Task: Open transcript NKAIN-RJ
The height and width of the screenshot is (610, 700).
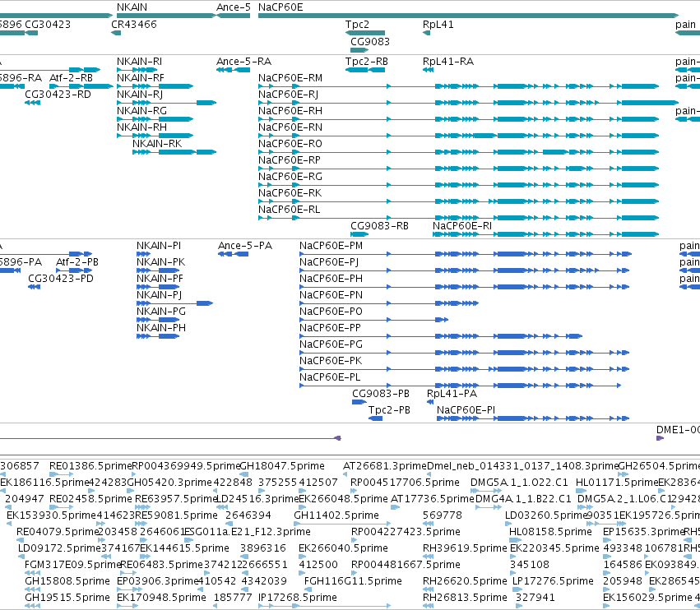Action: pyautogui.click(x=140, y=95)
